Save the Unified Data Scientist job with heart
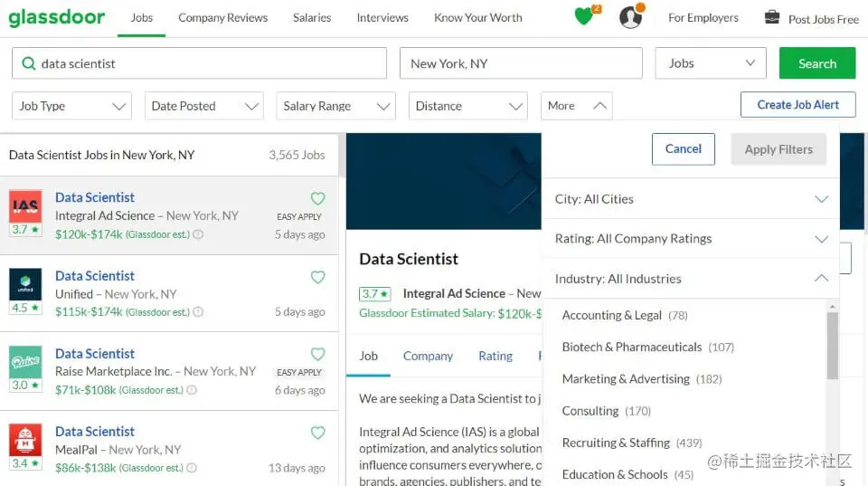The height and width of the screenshot is (486, 868). tap(317, 277)
